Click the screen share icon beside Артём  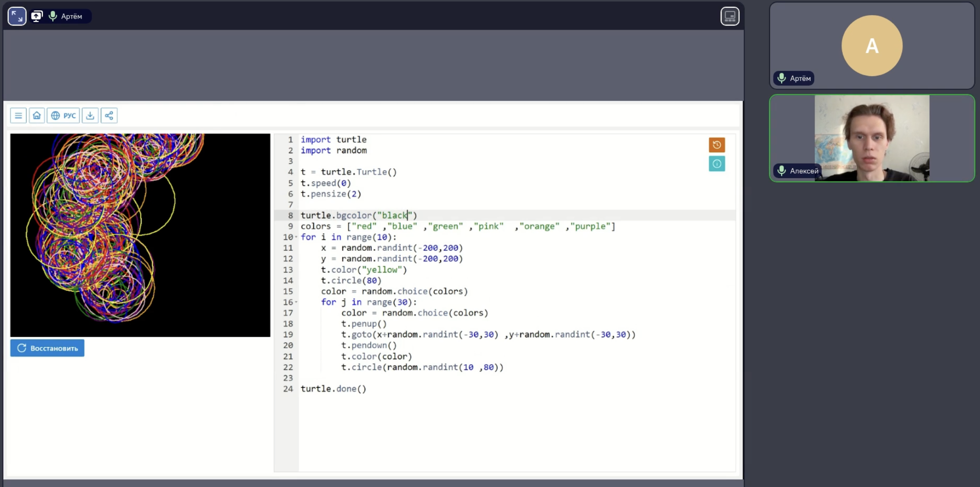pyautogui.click(x=37, y=16)
